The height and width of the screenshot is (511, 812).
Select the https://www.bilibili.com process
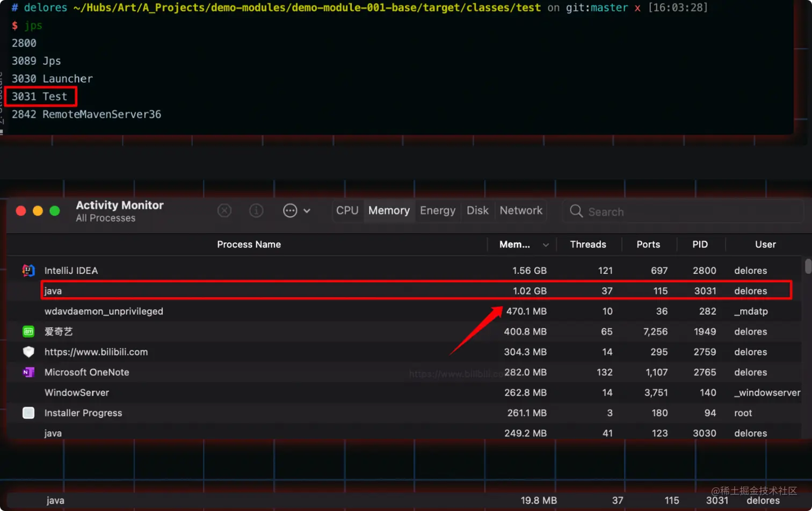tap(96, 352)
